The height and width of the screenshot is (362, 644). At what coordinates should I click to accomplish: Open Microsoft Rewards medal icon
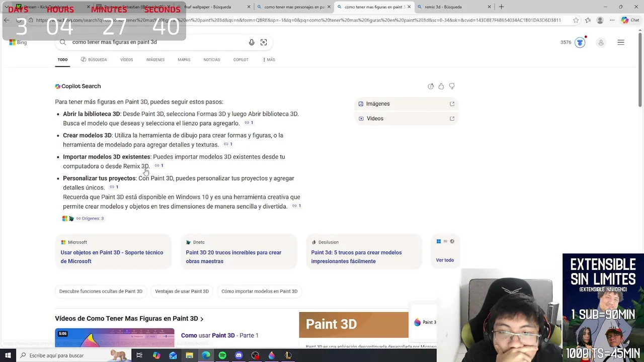pos(580,42)
